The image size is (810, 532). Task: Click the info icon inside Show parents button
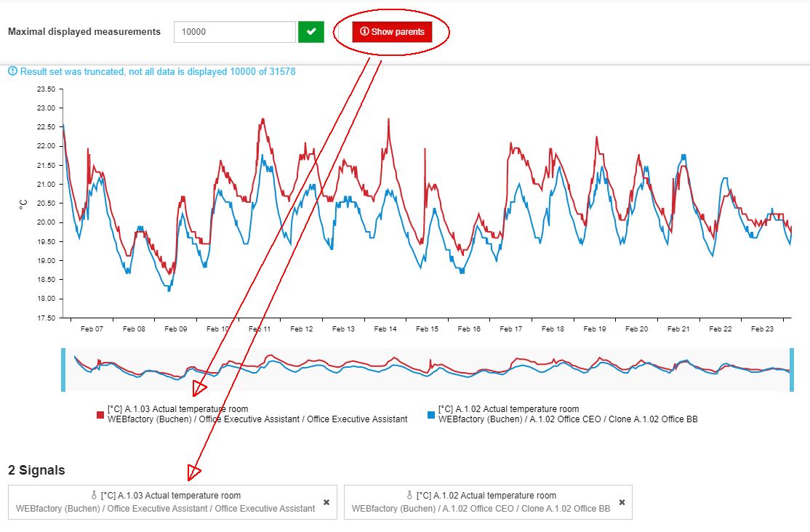click(x=364, y=32)
